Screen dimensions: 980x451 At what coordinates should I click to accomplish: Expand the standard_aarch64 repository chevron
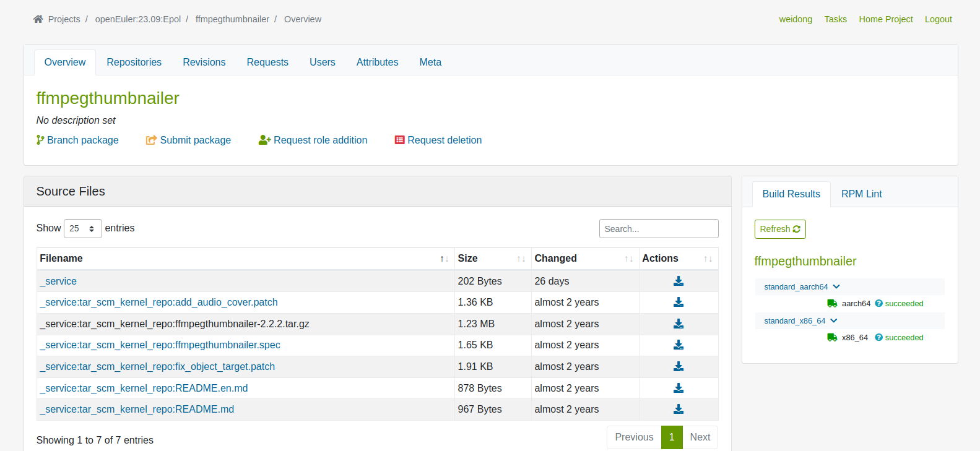click(836, 287)
